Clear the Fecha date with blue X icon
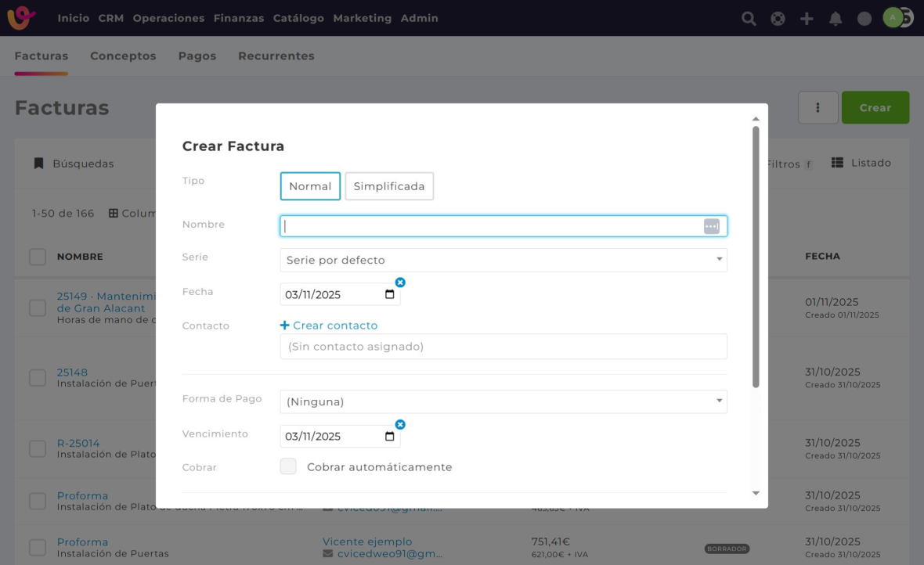This screenshot has width=924, height=565. (400, 282)
